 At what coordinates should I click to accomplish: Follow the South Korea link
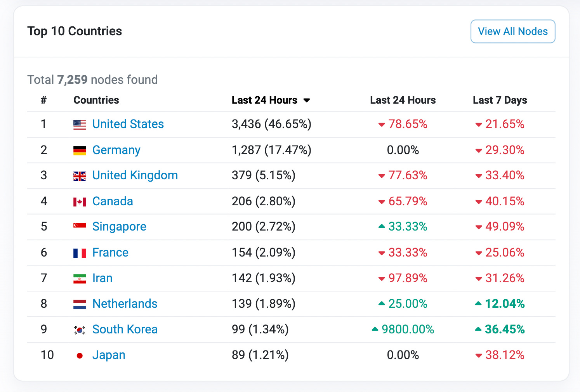pos(125,330)
